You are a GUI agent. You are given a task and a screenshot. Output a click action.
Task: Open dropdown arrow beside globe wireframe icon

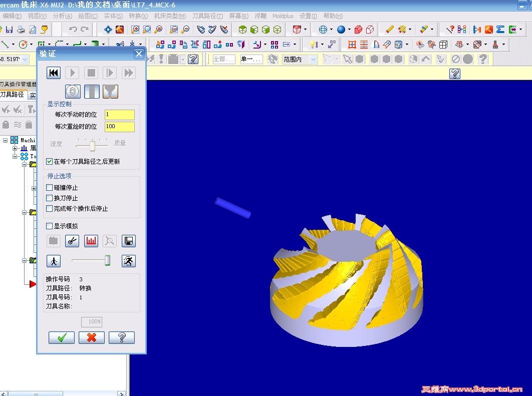click(x=331, y=30)
